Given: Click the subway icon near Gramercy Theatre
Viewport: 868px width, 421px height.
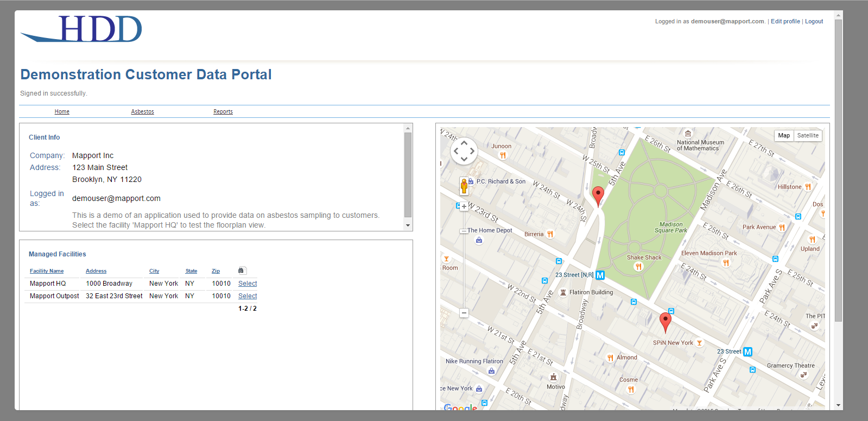Looking at the screenshot, I should (748, 352).
